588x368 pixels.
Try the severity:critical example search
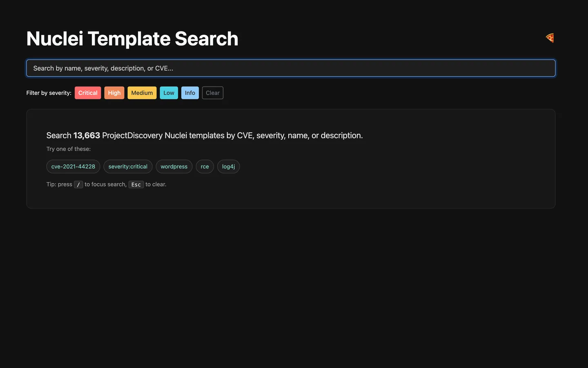[128, 166]
